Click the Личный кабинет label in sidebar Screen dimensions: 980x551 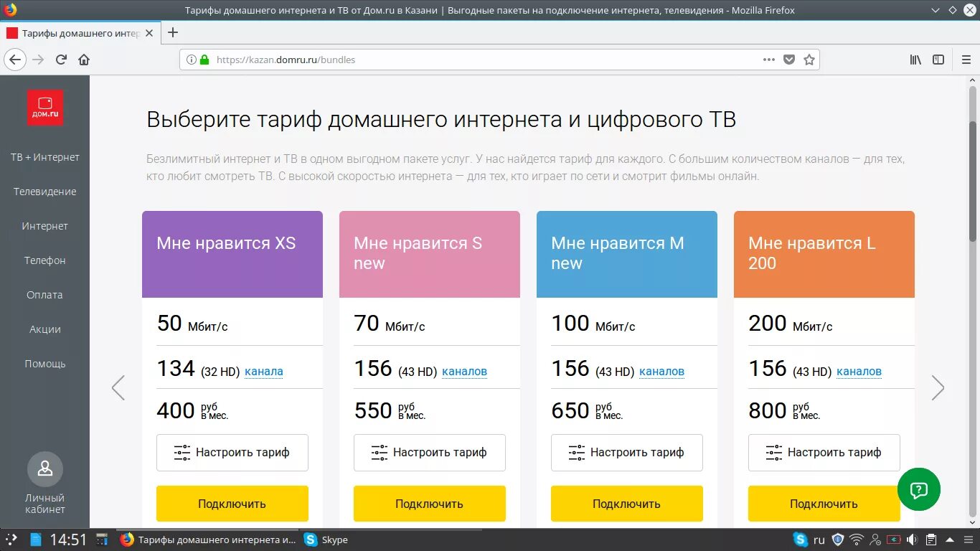point(45,504)
